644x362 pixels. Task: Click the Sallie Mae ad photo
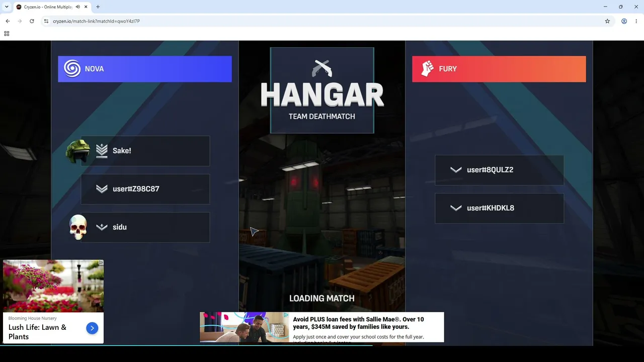click(x=245, y=327)
